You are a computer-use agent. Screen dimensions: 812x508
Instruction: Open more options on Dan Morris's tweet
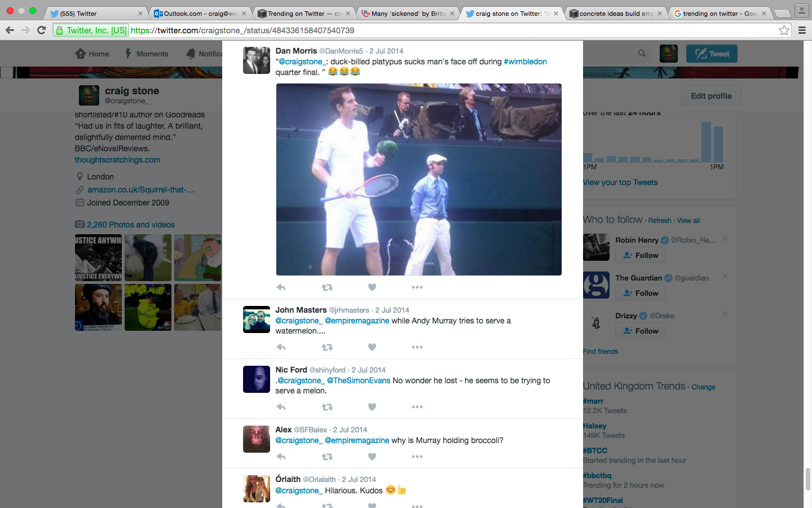pyautogui.click(x=417, y=287)
